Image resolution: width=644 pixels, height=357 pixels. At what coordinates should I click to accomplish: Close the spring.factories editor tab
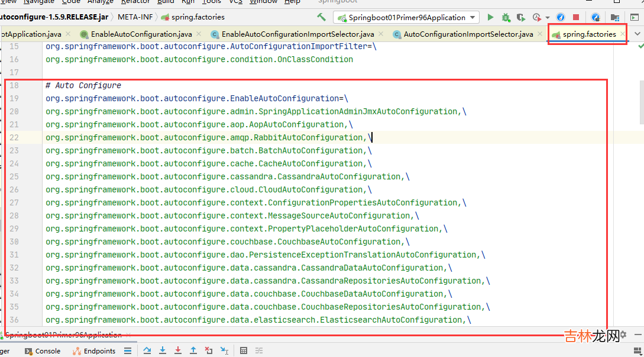622,34
